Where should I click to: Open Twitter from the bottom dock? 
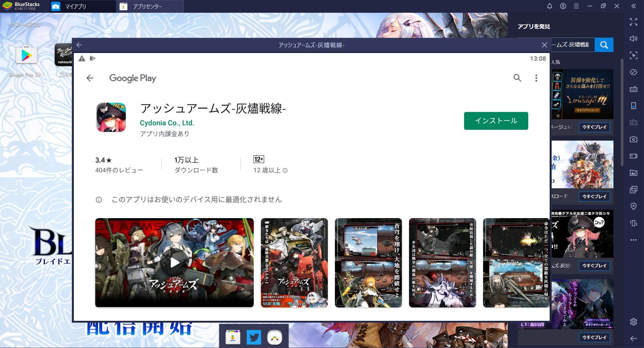click(254, 337)
